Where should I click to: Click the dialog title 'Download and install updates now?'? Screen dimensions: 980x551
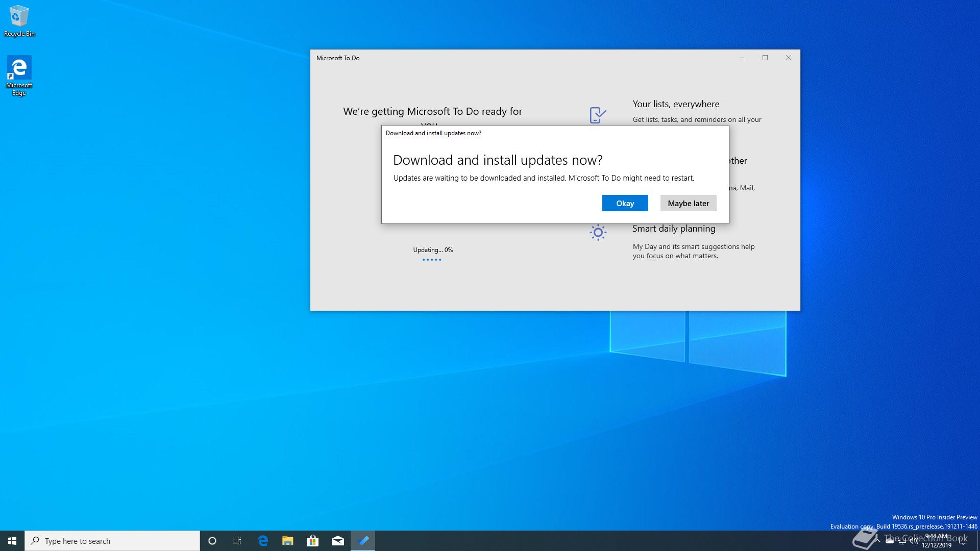click(x=433, y=133)
